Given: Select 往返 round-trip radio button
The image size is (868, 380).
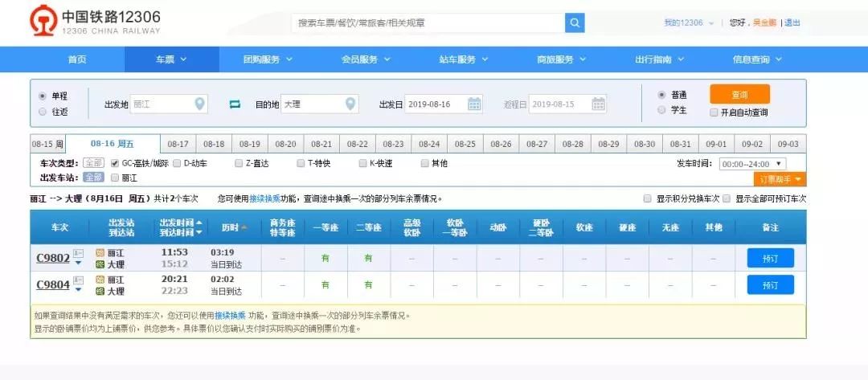Looking at the screenshot, I should 43,112.
